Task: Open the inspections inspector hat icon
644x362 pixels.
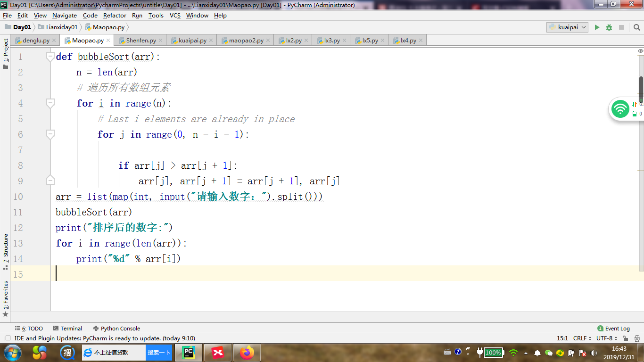Action: coord(636,338)
